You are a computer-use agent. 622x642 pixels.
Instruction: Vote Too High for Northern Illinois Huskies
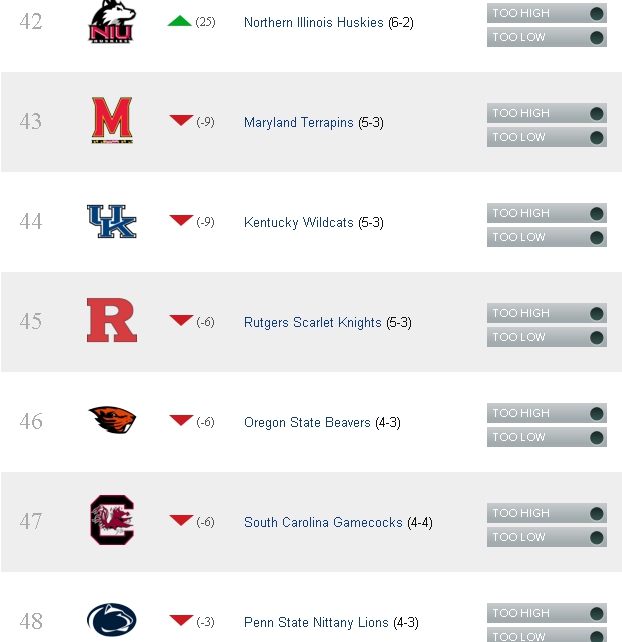pyautogui.click(x=547, y=13)
